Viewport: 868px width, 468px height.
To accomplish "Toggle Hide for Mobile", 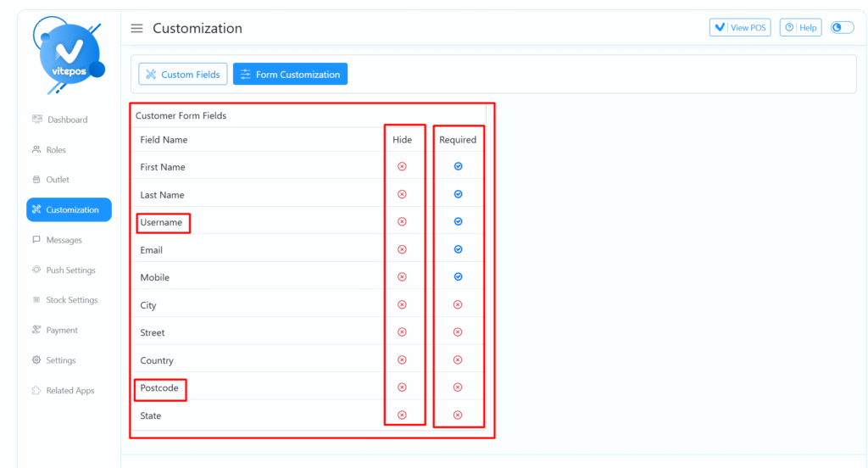I will coord(403,277).
